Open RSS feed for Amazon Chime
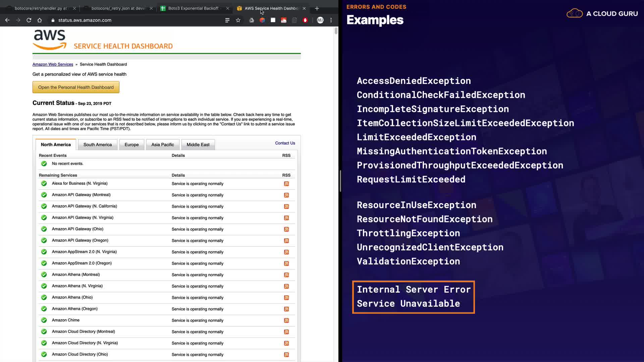Image resolution: width=644 pixels, height=362 pixels. 286,320
